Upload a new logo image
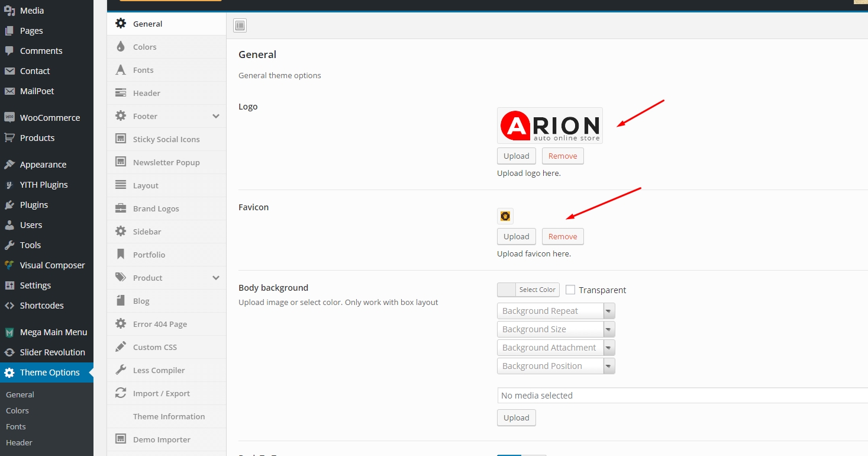868x456 pixels. [516, 156]
